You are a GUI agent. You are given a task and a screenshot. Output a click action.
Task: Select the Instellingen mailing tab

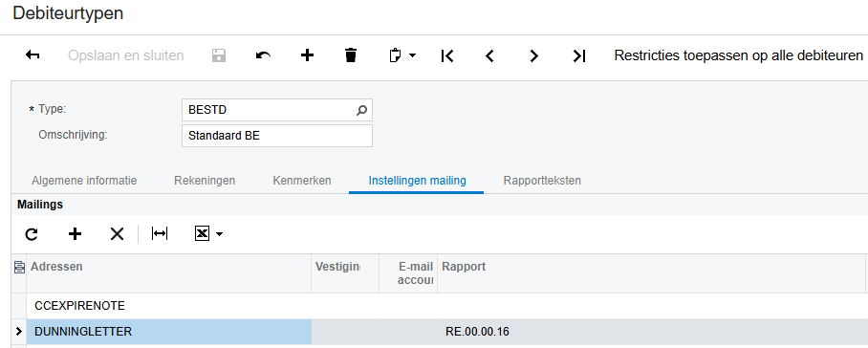tap(417, 181)
